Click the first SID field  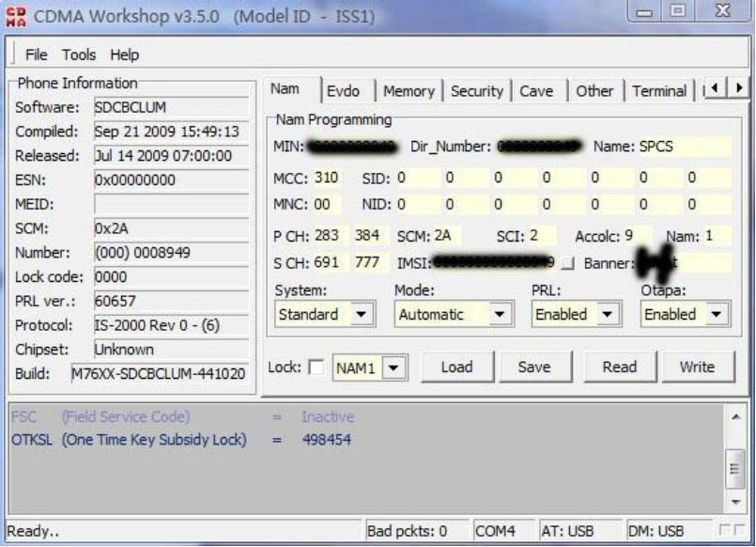click(417, 178)
